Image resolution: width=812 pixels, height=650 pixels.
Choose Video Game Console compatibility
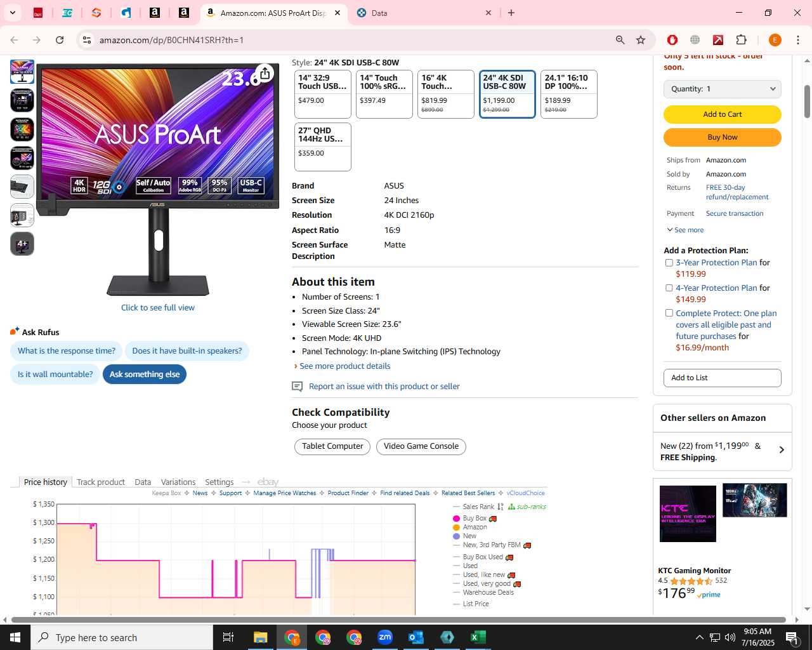coord(421,447)
